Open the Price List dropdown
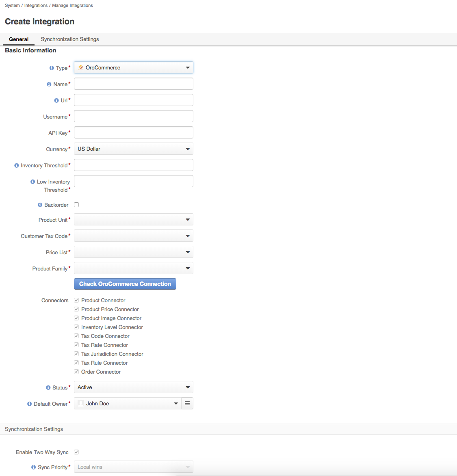Image resolution: width=457 pixels, height=476 pixels. point(133,252)
